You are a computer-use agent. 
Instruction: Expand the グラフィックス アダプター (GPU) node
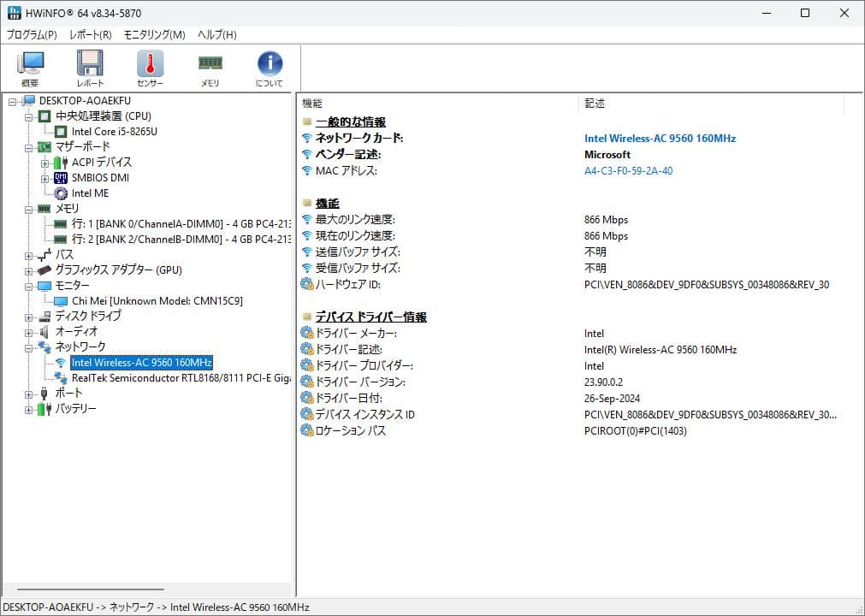tap(28, 269)
